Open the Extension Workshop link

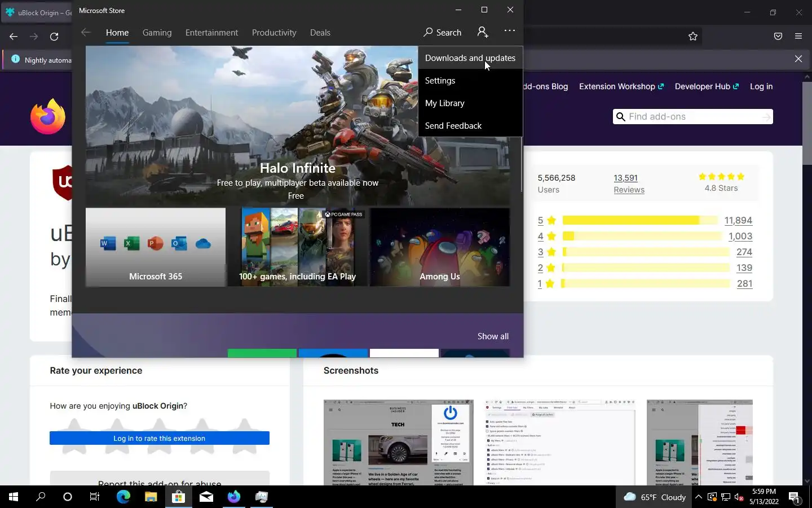coord(621,86)
